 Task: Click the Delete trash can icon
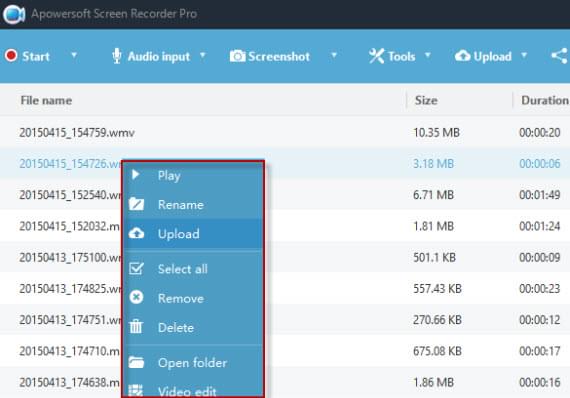pyautogui.click(x=136, y=326)
